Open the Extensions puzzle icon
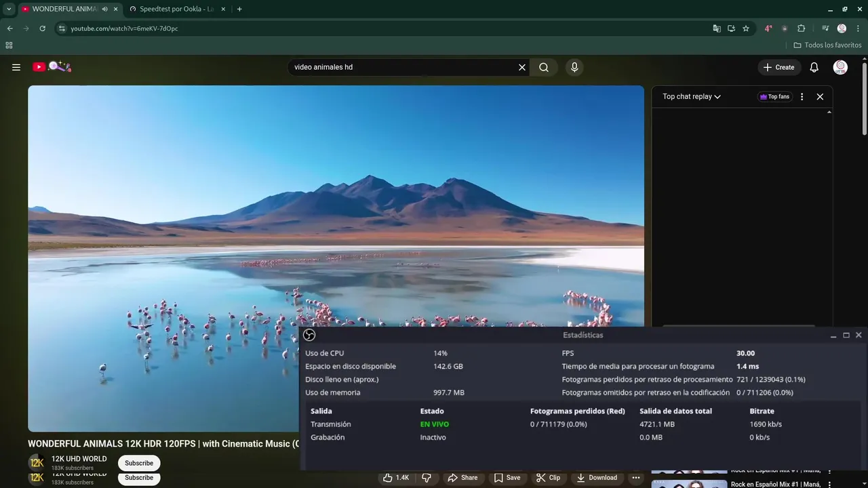The width and height of the screenshot is (868, 488). [x=801, y=28]
